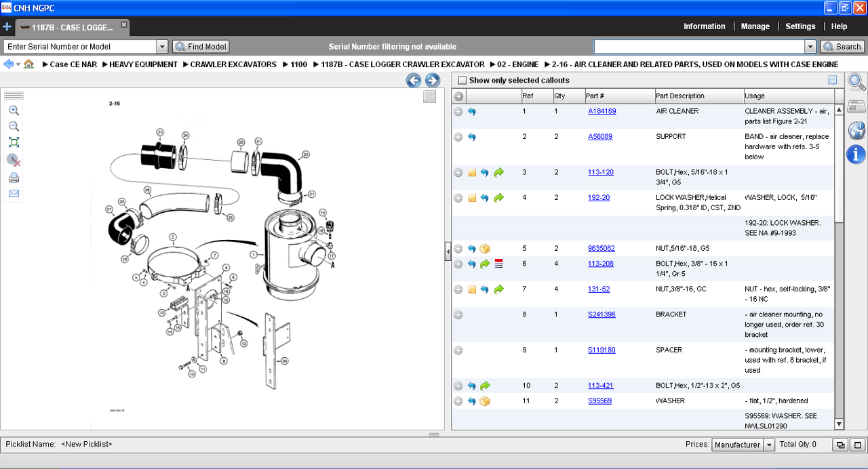Expand the Case CE NAR breadcrumb
Screen dimensions: 868x469
coord(45,65)
